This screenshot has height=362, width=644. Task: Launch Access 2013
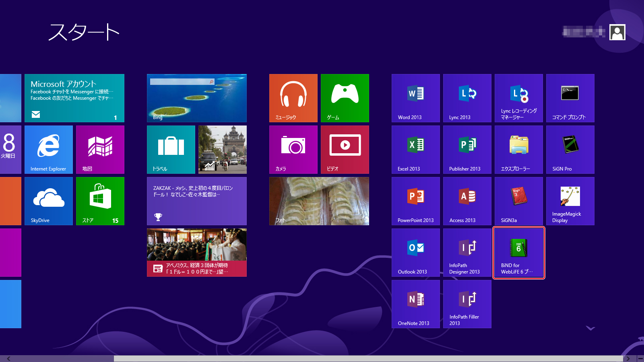(467, 201)
